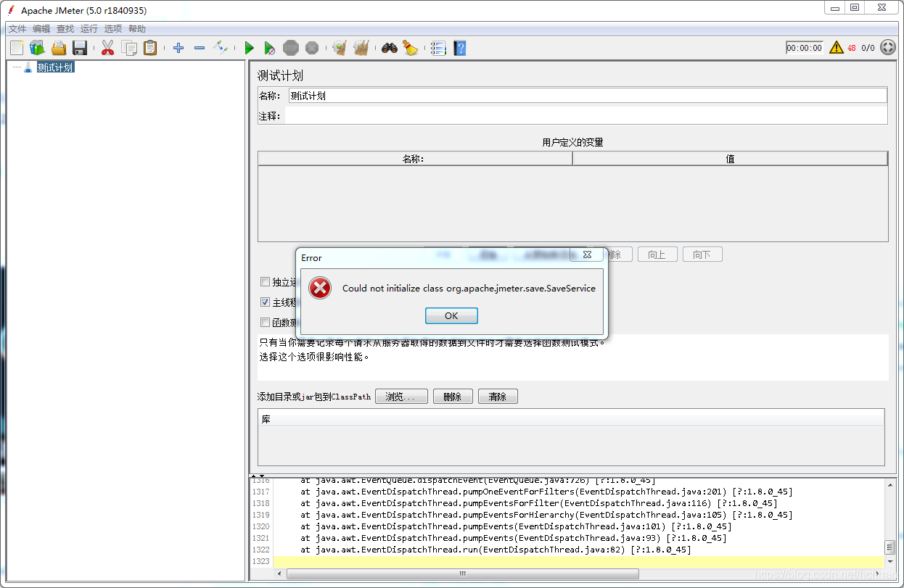Open the 文件 menu

tap(17, 29)
